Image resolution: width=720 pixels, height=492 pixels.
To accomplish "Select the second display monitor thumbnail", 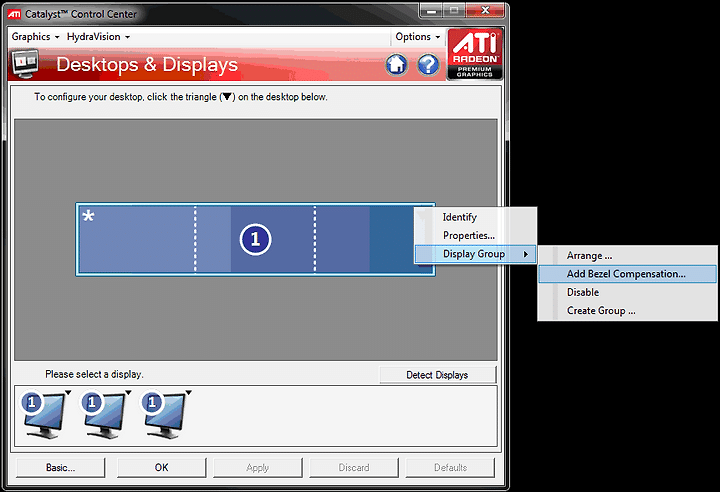I will [104, 415].
